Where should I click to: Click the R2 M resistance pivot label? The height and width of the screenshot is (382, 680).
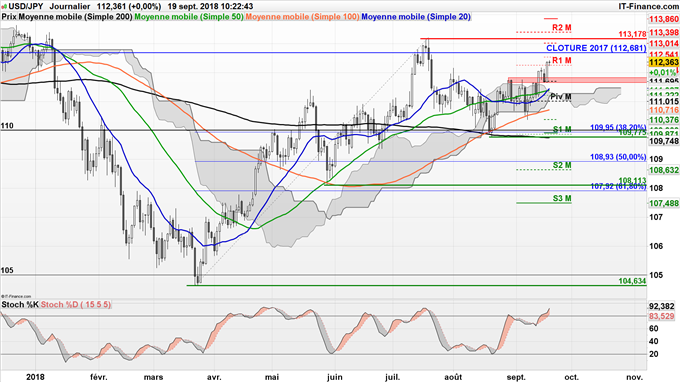562,28
